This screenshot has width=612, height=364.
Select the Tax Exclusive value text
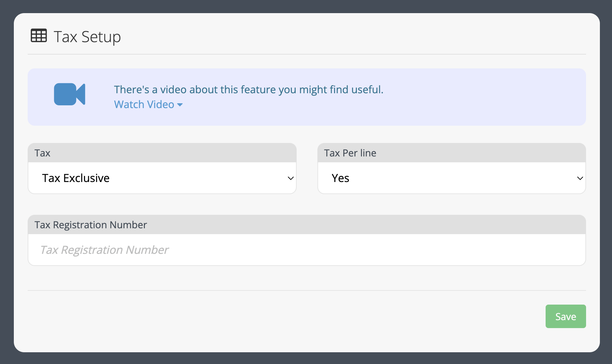click(x=76, y=178)
